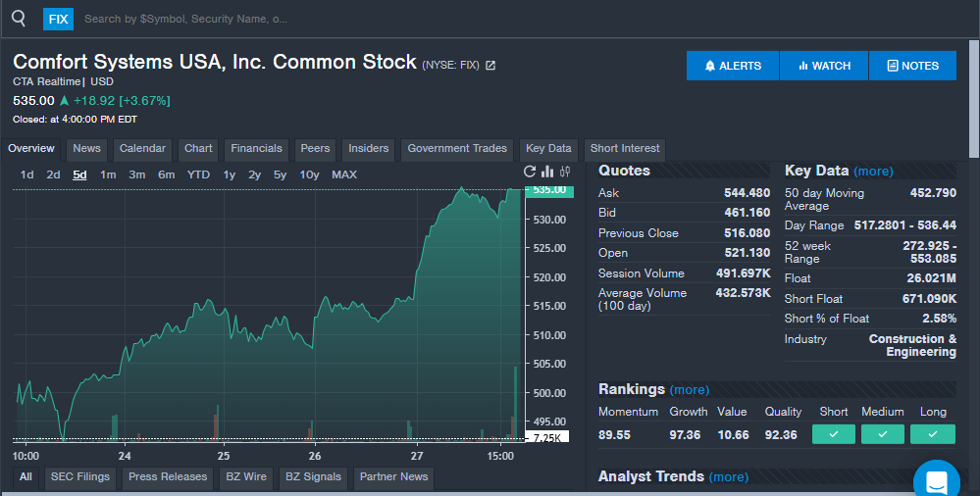
Task: Click the green up arrow price indicator
Action: 64,101
